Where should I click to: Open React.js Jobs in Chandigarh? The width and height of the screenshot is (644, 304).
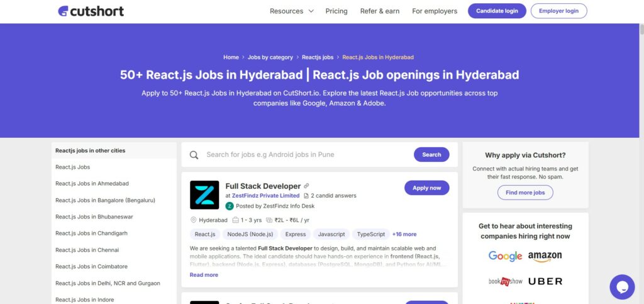pyautogui.click(x=91, y=234)
